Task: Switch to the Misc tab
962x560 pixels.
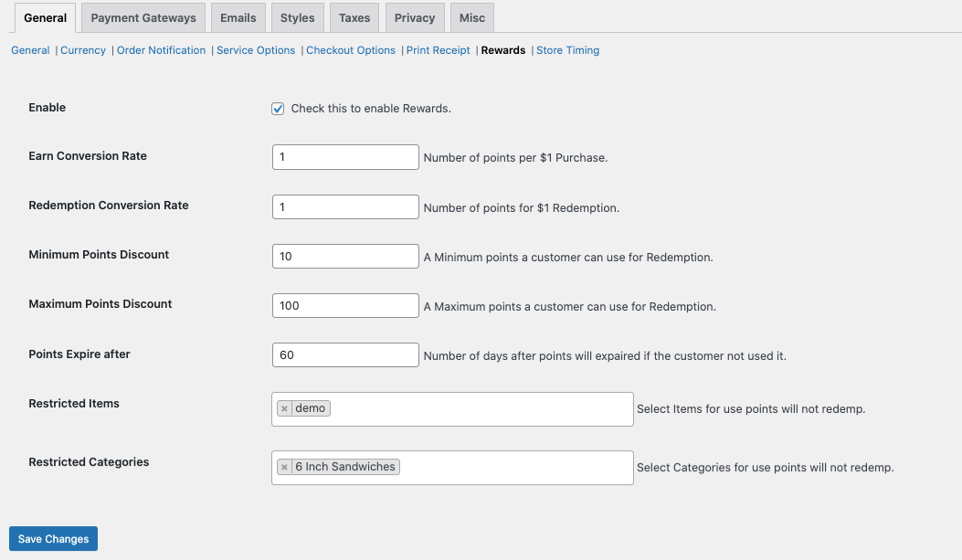Action: [x=472, y=18]
